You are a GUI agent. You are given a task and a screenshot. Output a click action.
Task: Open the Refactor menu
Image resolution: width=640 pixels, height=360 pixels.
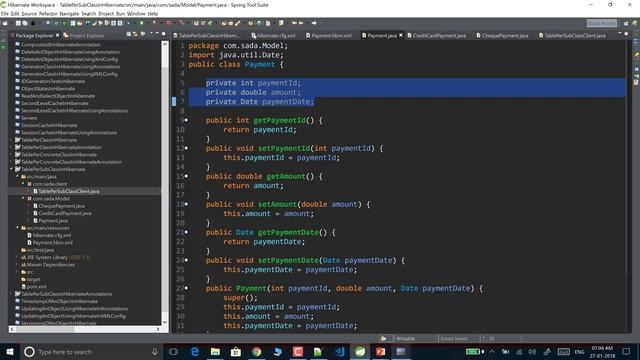pos(48,13)
